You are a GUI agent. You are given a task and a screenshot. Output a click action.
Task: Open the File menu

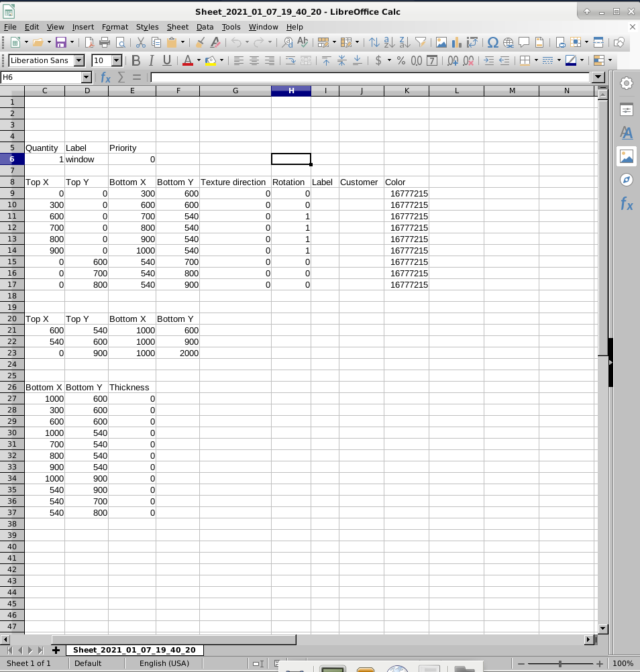[x=10, y=27]
